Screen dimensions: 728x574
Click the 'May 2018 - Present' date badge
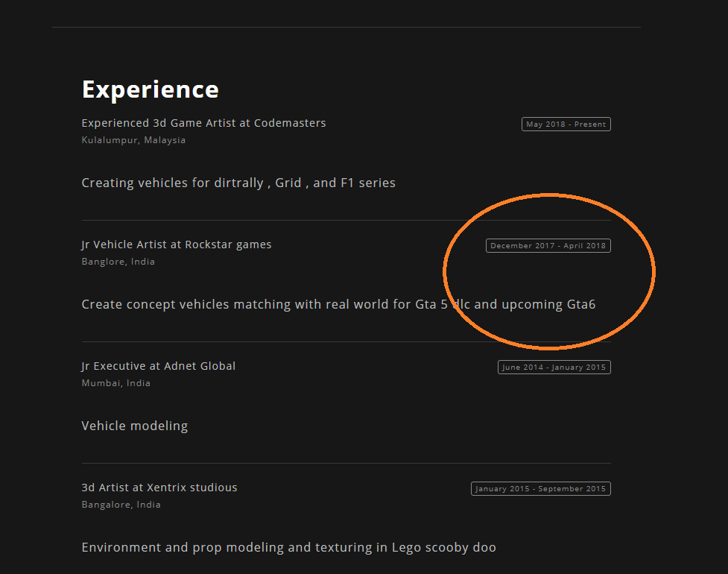[566, 124]
